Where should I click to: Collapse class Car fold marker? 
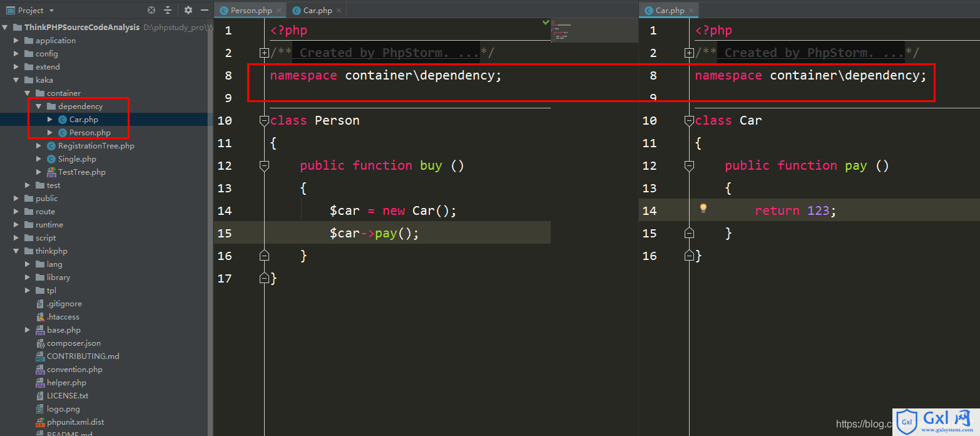click(689, 121)
